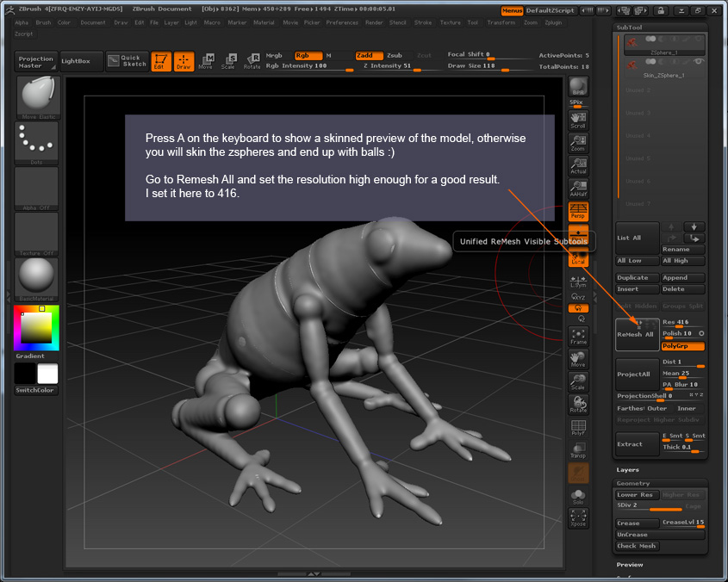The width and height of the screenshot is (728, 582).
Task: Toggle the Inner projection option
Action: point(686,408)
